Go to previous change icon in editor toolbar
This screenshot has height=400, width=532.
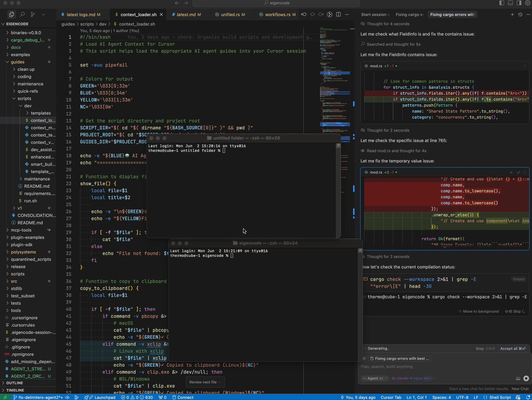tap(304, 15)
